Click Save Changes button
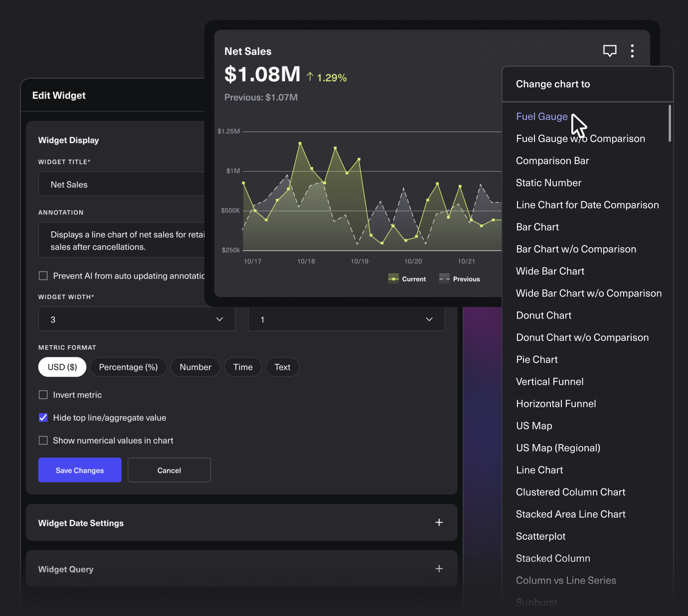 (x=80, y=470)
